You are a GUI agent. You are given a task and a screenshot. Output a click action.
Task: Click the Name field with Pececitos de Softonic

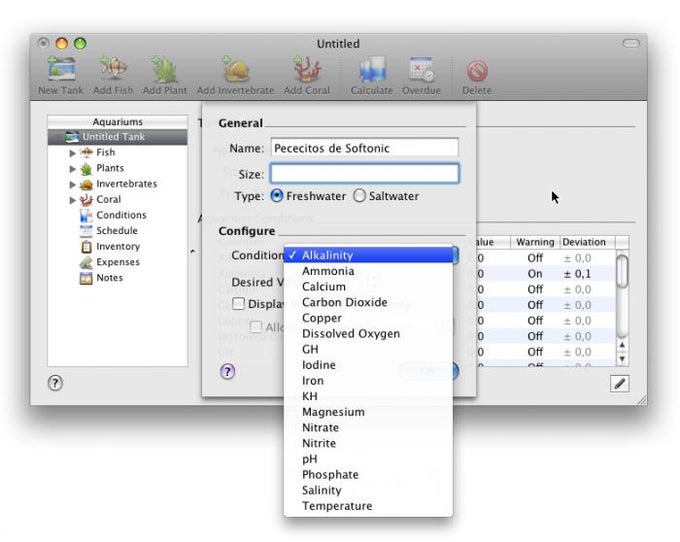click(x=364, y=148)
